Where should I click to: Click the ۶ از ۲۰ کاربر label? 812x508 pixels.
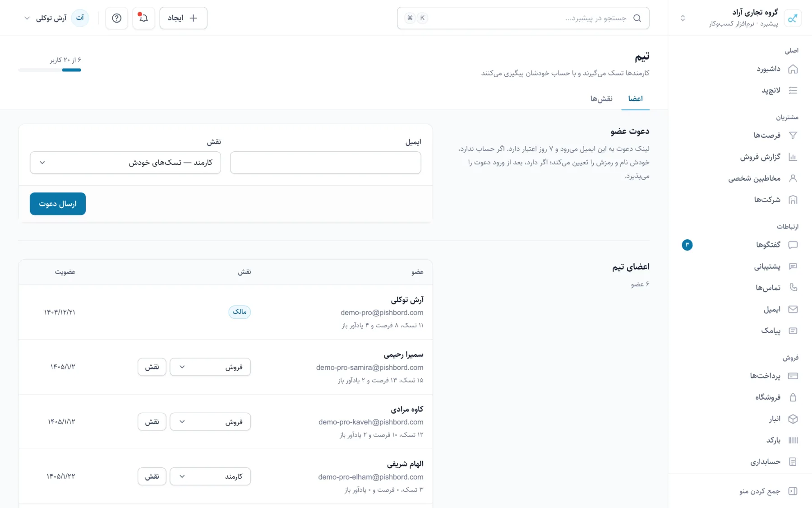[65, 60]
